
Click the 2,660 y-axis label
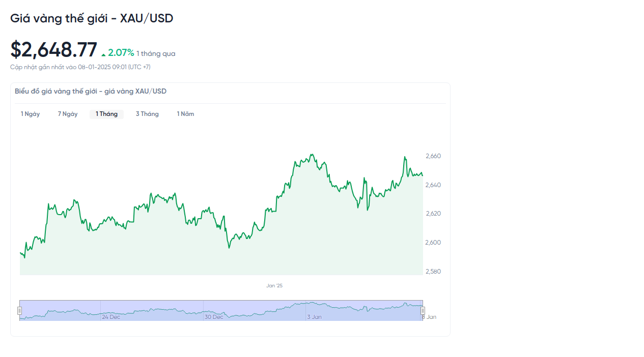coord(433,156)
